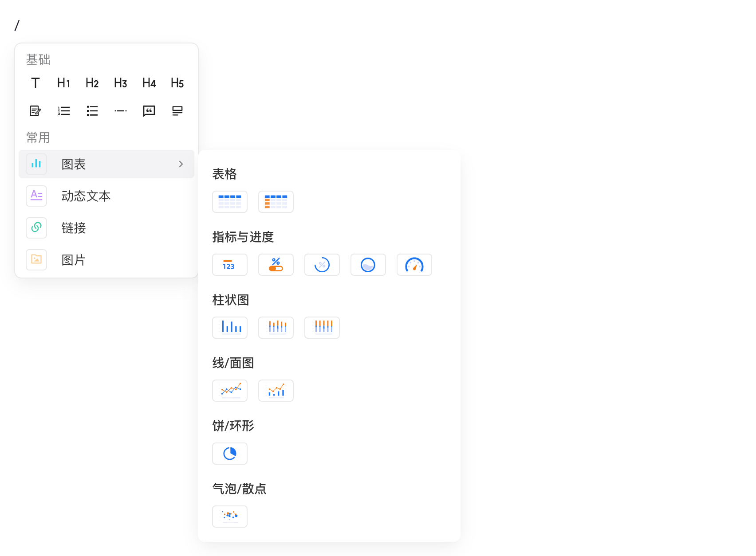Image resolution: width=756 pixels, height=556 pixels.
Task: Insert an H3 heading
Action: 121,83
